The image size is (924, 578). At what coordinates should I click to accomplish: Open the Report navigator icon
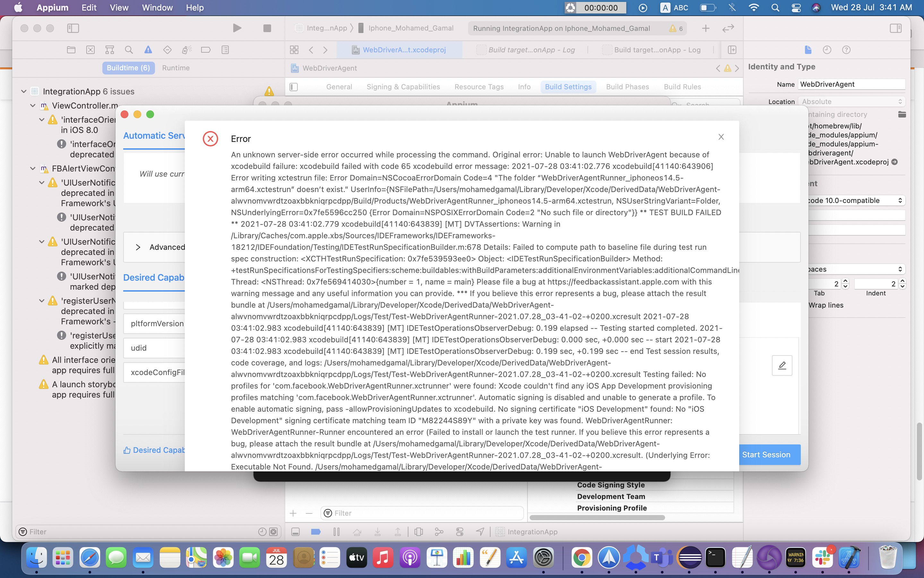[225, 50]
